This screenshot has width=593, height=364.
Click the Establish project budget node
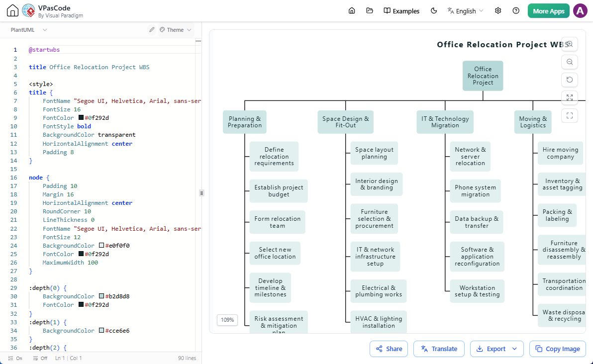279,191
